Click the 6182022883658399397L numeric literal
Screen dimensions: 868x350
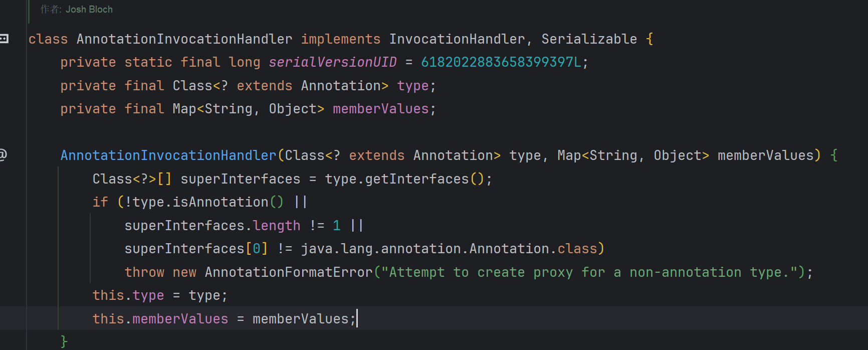click(x=501, y=62)
